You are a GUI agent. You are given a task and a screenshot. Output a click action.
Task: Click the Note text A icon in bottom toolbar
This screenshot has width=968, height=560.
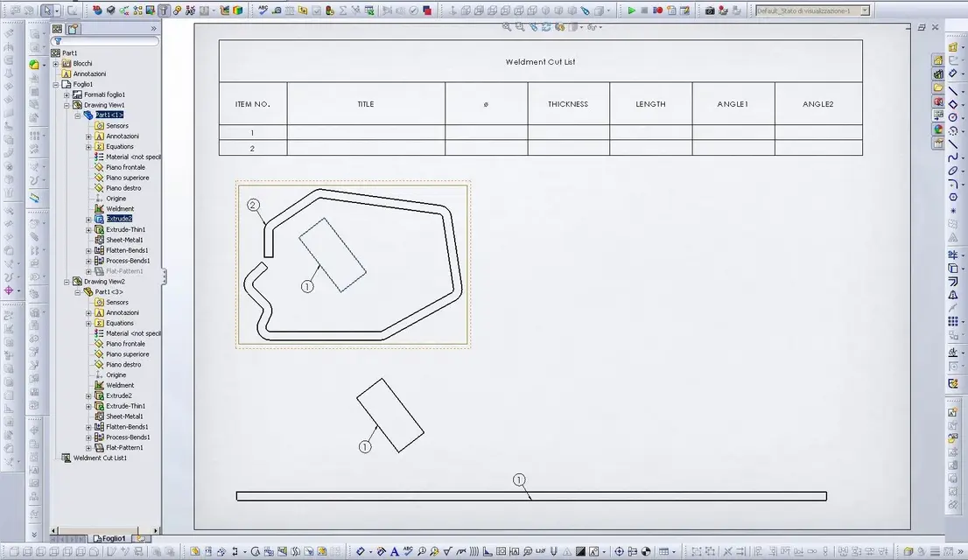click(x=394, y=551)
